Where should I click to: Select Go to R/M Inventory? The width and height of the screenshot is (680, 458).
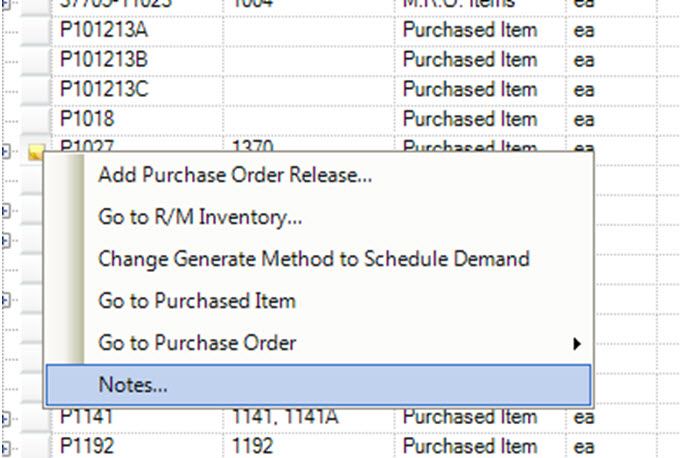tap(200, 217)
